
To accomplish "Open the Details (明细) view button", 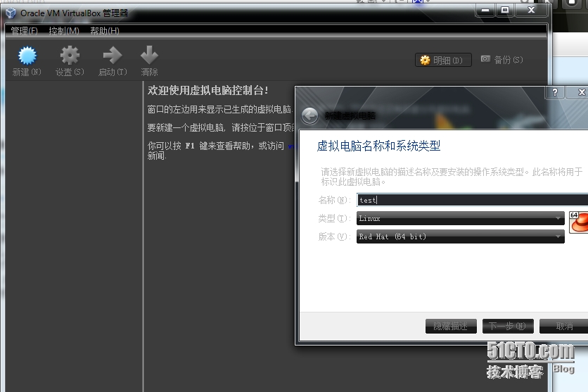I will pyautogui.click(x=443, y=60).
